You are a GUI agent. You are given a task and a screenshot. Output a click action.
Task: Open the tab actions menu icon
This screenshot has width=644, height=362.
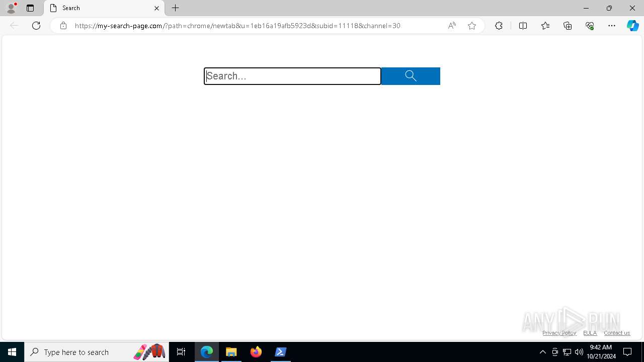coord(30,8)
